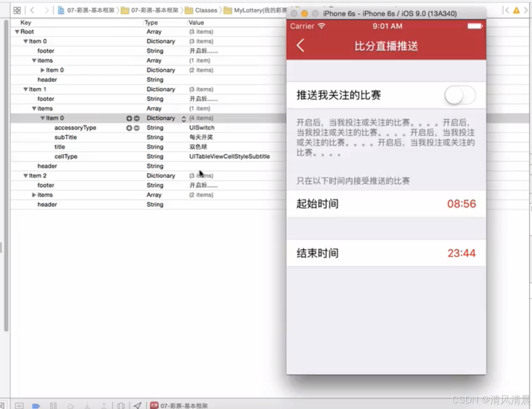
Task: Click the editor vertical scrollbar
Action: 6,176
